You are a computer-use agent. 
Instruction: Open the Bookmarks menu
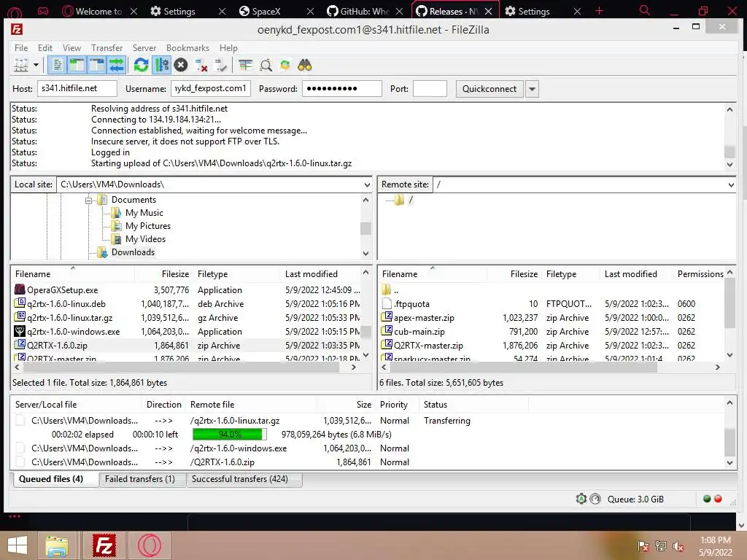coord(187,47)
